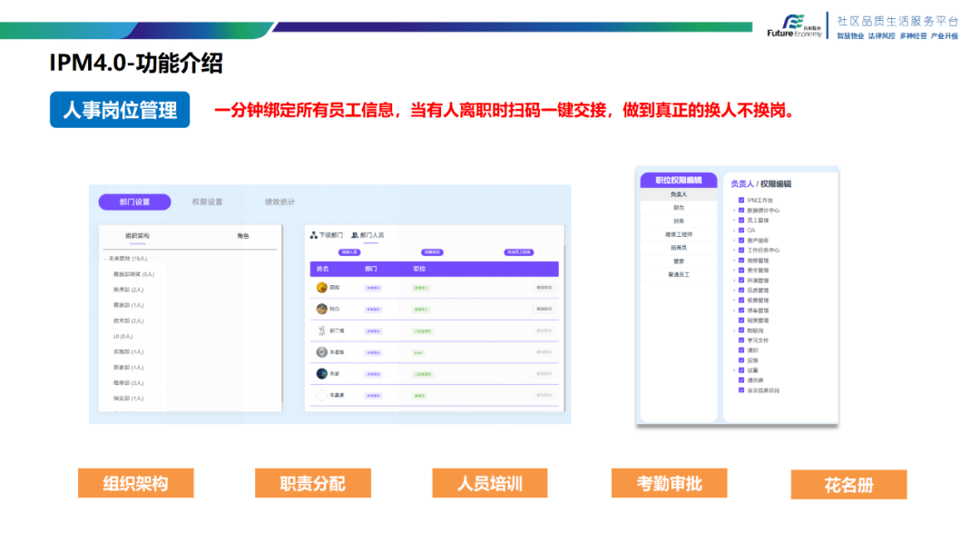The height and width of the screenshot is (552, 980).
Task: Click the first employee's yellow avatar
Action: click(321, 287)
